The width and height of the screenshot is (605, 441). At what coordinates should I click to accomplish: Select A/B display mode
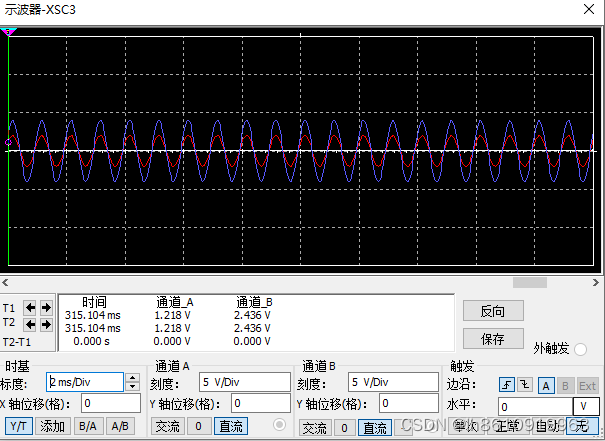120,426
